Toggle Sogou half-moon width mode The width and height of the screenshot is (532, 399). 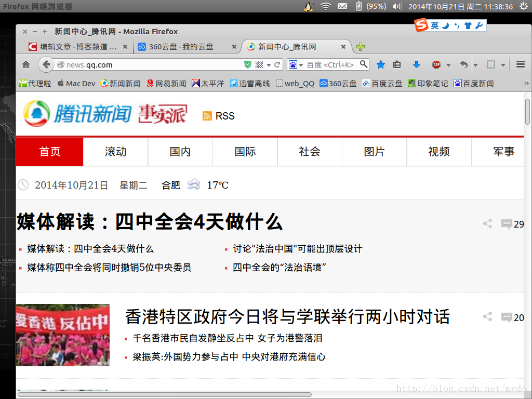pyautogui.click(x=446, y=25)
